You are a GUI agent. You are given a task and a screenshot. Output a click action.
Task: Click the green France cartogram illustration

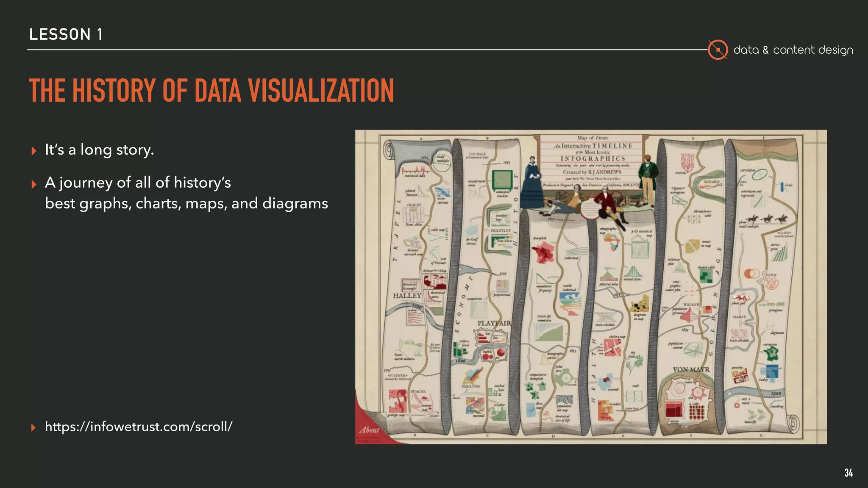771,353
